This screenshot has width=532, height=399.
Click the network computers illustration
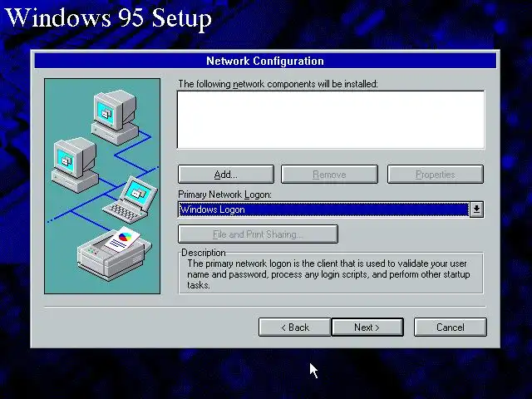(102, 186)
